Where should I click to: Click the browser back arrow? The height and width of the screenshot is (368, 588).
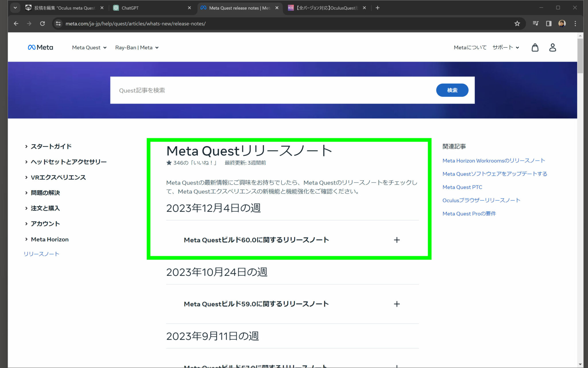coord(16,24)
